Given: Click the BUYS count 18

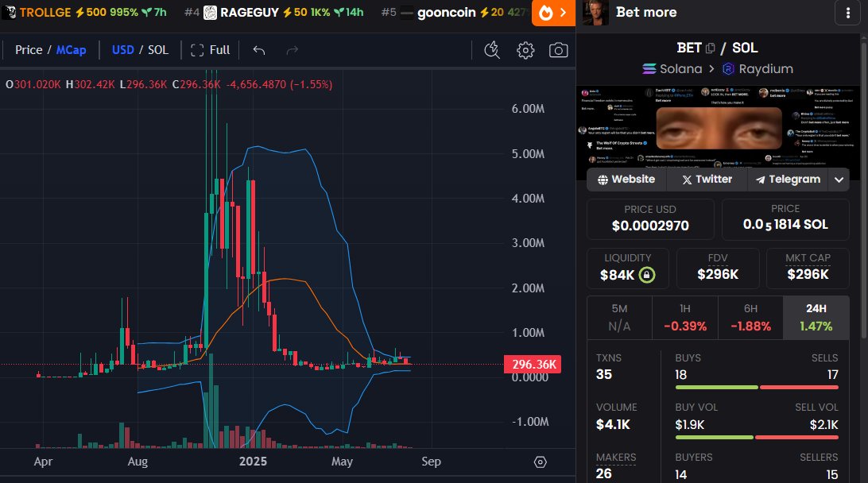Looking at the screenshot, I should 681,375.
